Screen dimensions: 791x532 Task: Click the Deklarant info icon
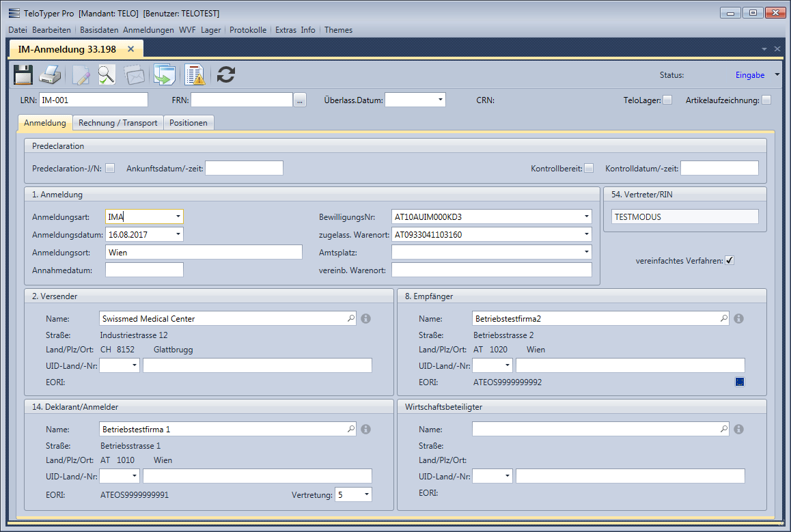pyautogui.click(x=365, y=429)
